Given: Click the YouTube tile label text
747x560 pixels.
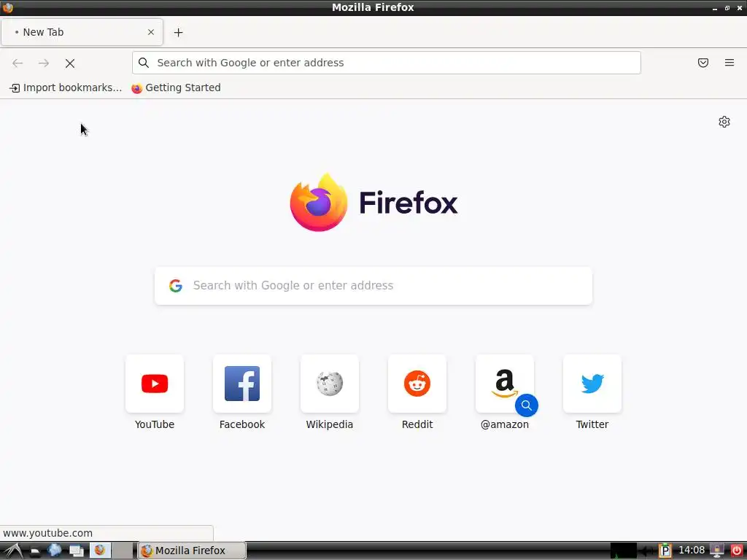Looking at the screenshot, I should click(155, 424).
